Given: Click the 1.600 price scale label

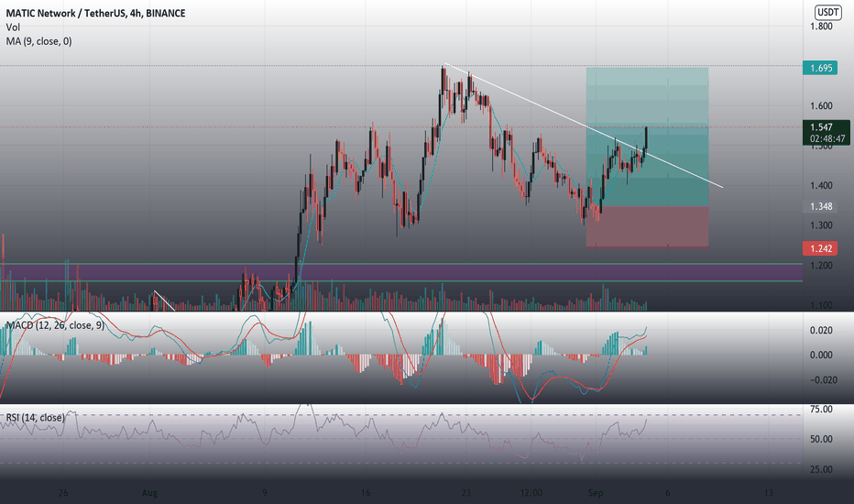Looking at the screenshot, I should point(821,105).
